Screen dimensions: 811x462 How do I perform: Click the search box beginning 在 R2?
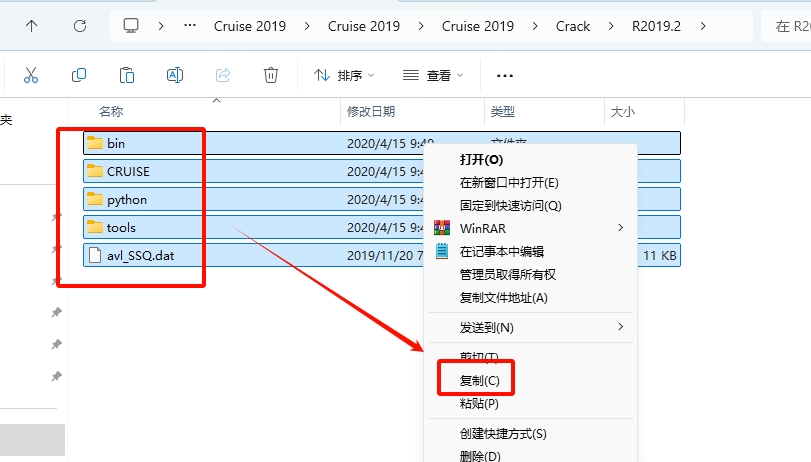click(x=786, y=26)
